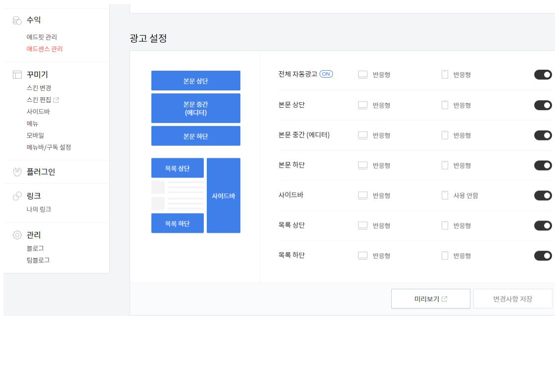Click PC monitor icon in 본문 상단 row
This screenshot has height=392, width=555.
click(363, 105)
